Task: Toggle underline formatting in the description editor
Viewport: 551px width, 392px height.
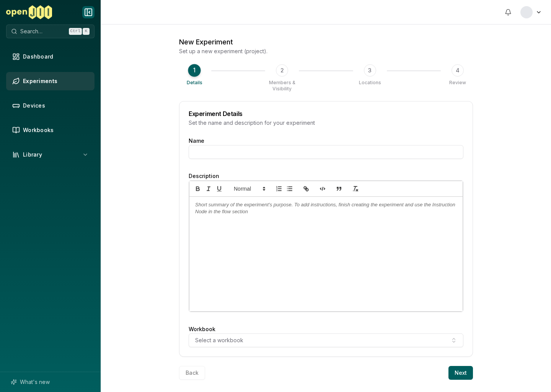Action: [219, 189]
